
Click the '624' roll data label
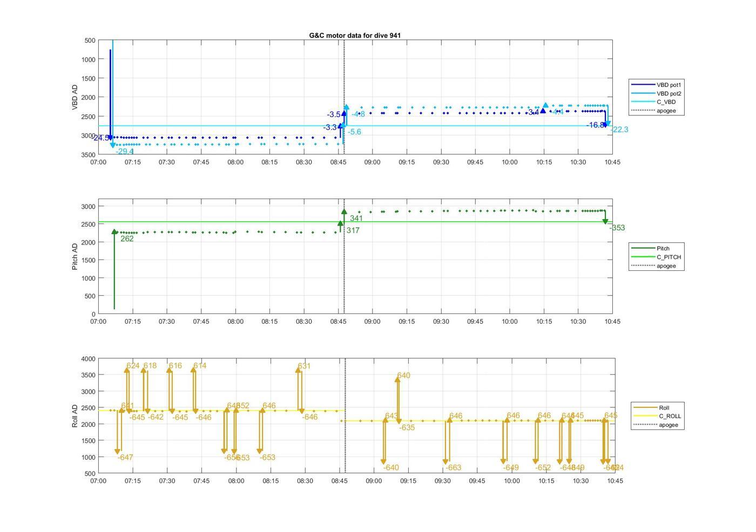click(x=133, y=365)
